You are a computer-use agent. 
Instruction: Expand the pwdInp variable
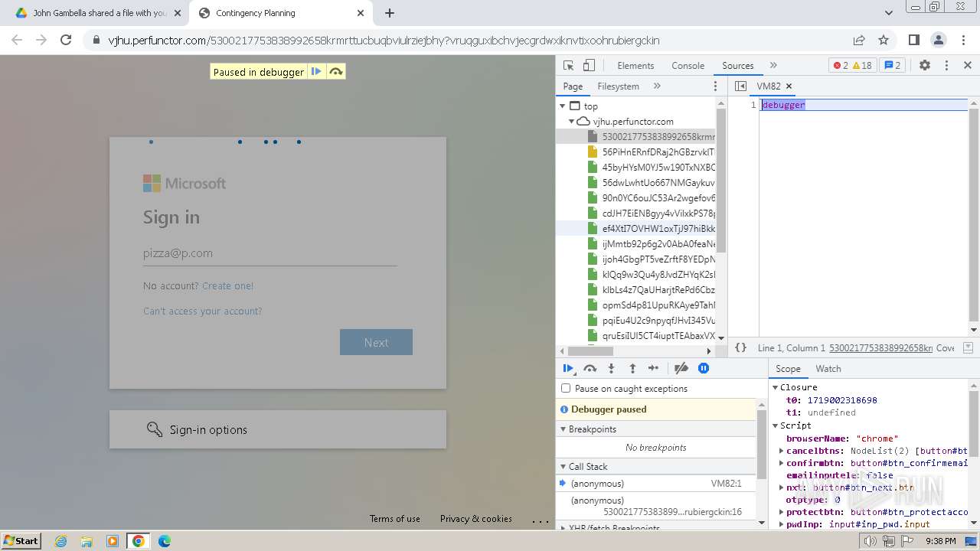(781, 525)
